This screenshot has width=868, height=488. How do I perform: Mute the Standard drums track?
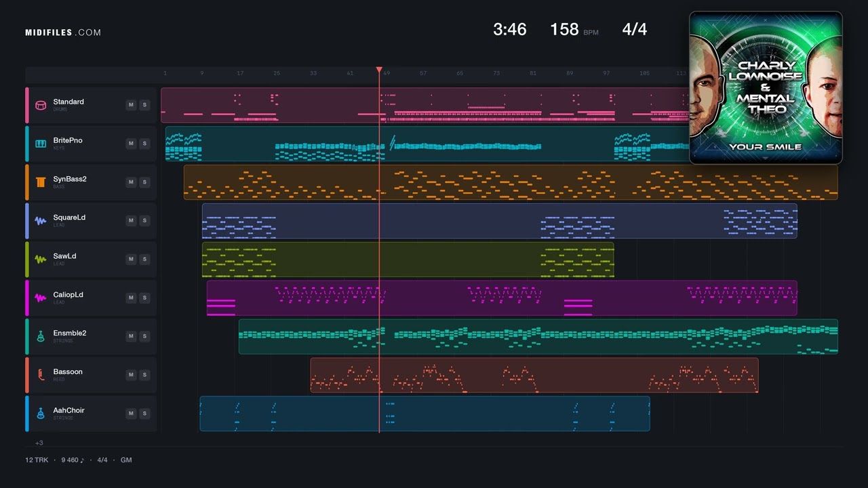point(131,105)
